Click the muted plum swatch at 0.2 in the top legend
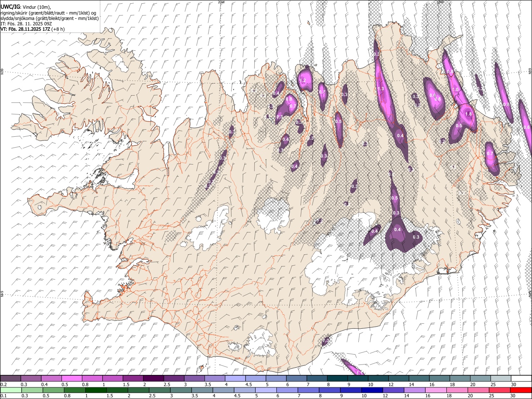 click(x=11, y=378)
